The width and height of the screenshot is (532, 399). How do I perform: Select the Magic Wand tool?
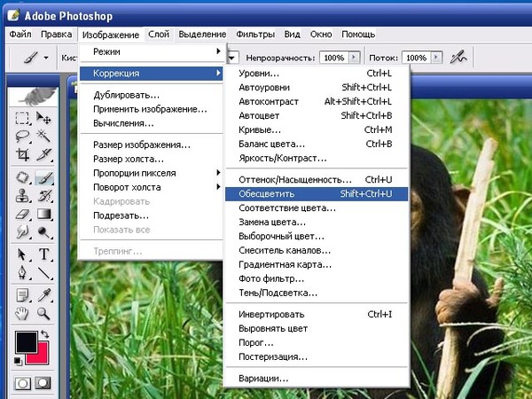coord(43,137)
